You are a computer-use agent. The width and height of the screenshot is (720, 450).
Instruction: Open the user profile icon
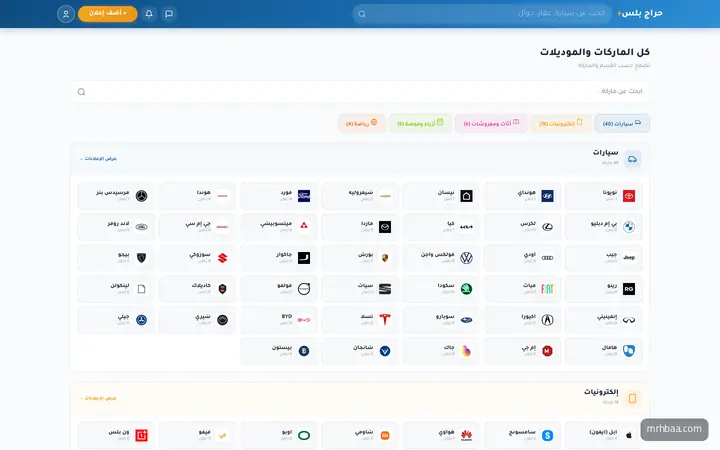[66, 14]
